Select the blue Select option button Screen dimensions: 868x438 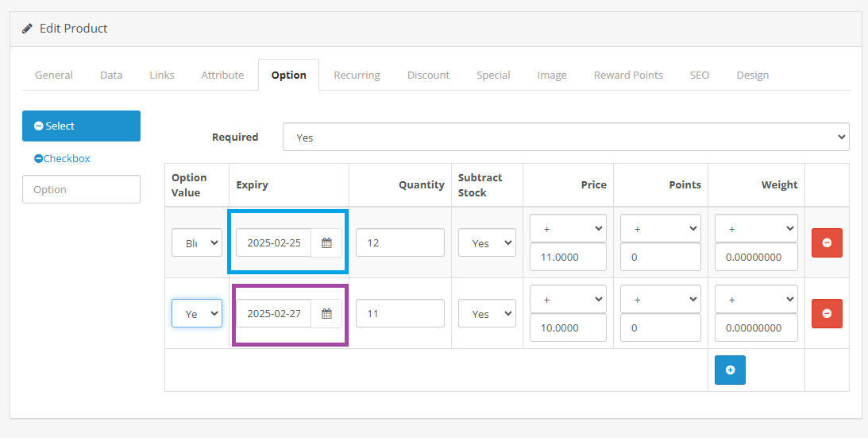(81, 126)
